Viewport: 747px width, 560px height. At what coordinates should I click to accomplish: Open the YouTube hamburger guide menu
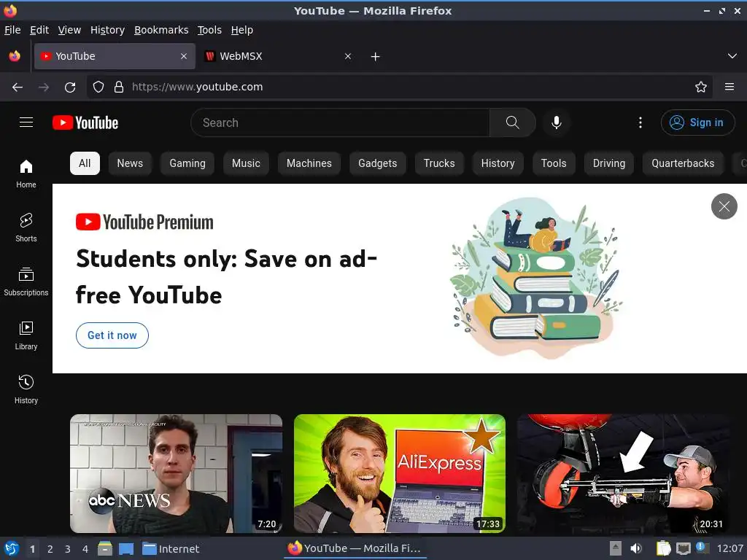pyautogui.click(x=26, y=122)
